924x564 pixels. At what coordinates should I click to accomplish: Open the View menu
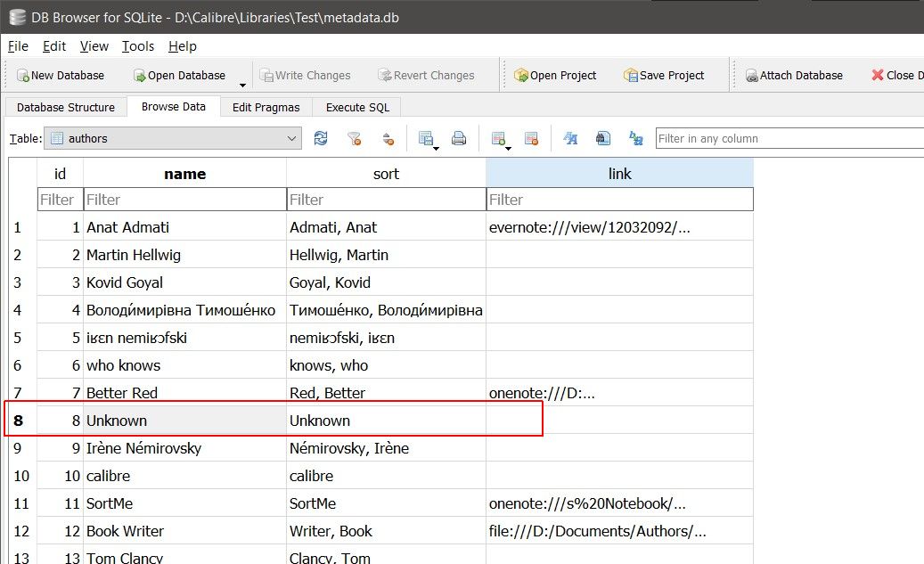pos(94,46)
